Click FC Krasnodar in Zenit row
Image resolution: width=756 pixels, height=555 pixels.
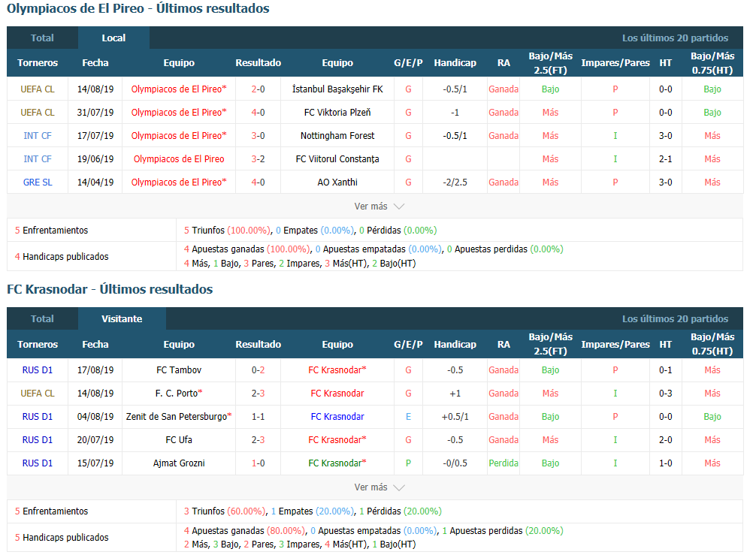[x=337, y=417]
